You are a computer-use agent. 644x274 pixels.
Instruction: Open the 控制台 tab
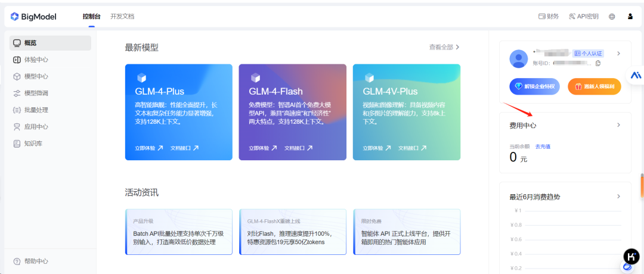91,17
